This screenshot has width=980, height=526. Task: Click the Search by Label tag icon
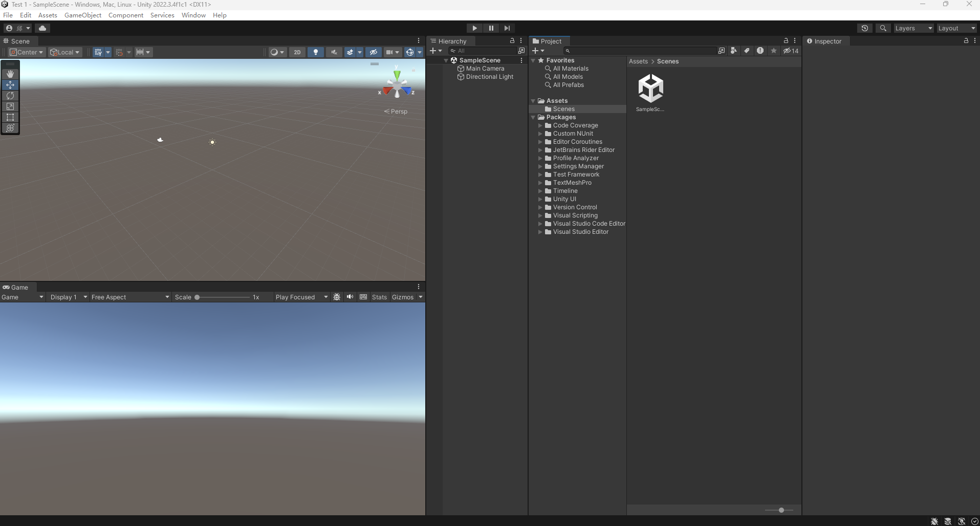[747, 51]
